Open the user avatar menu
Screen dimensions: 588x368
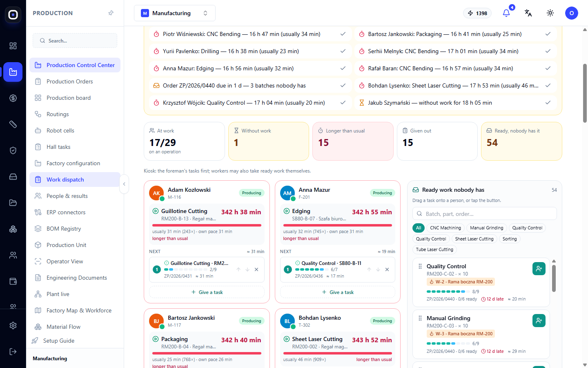(x=572, y=13)
